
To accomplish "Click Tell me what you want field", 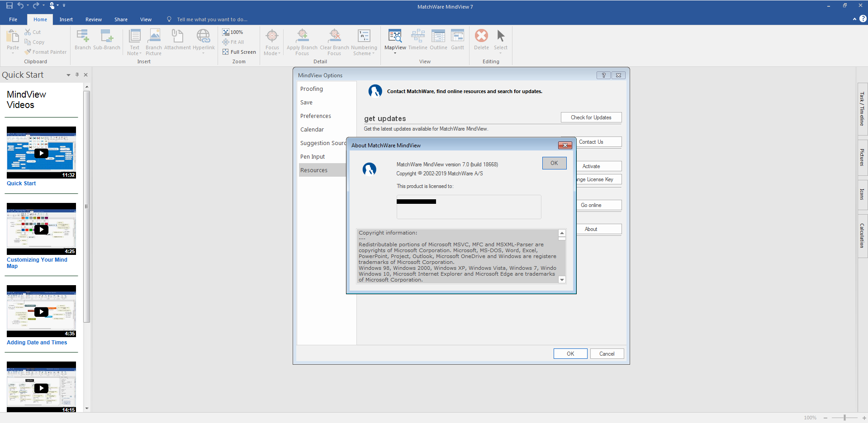I will (212, 19).
